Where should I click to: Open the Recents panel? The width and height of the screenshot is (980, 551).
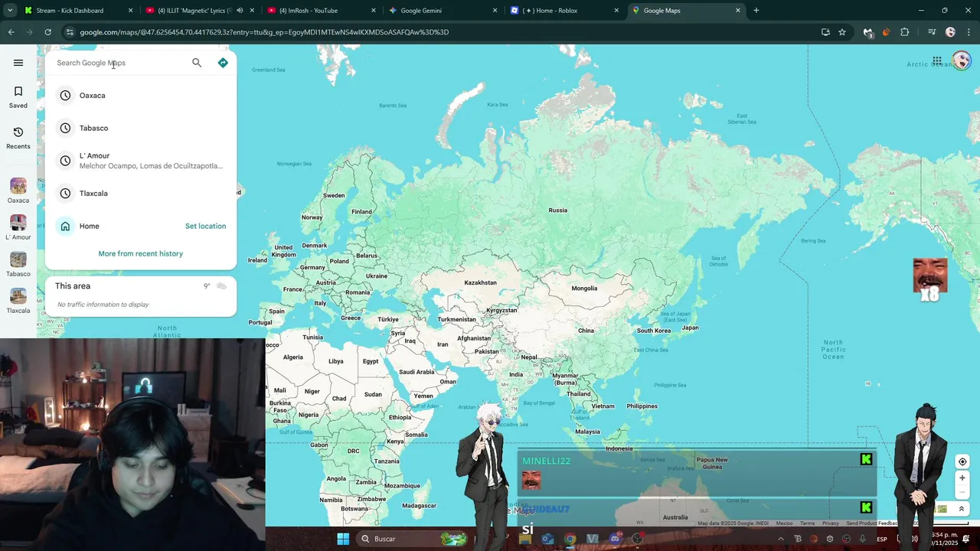pyautogui.click(x=18, y=138)
